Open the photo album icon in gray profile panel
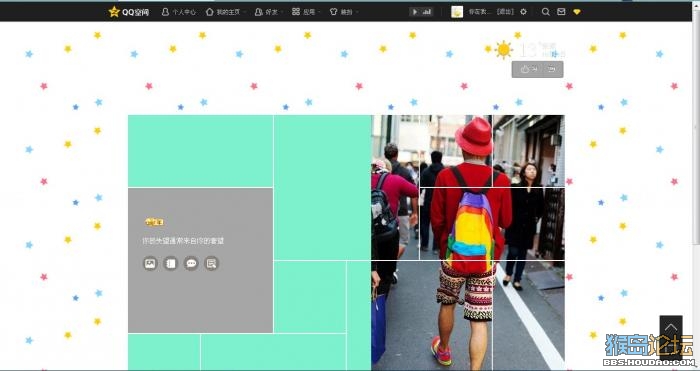Image resolution: width=700 pixels, height=371 pixels. coord(150,263)
